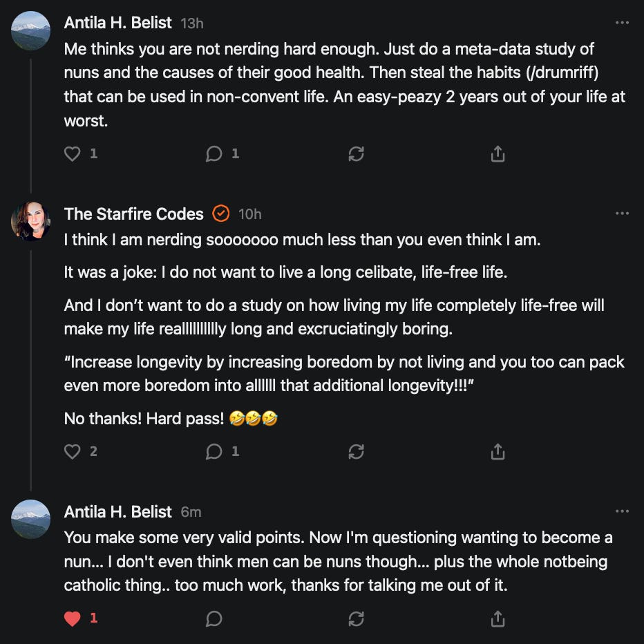Open more options on The Starfire Codes' comment
This screenshot has height=644, width=644.
[622, 214]
